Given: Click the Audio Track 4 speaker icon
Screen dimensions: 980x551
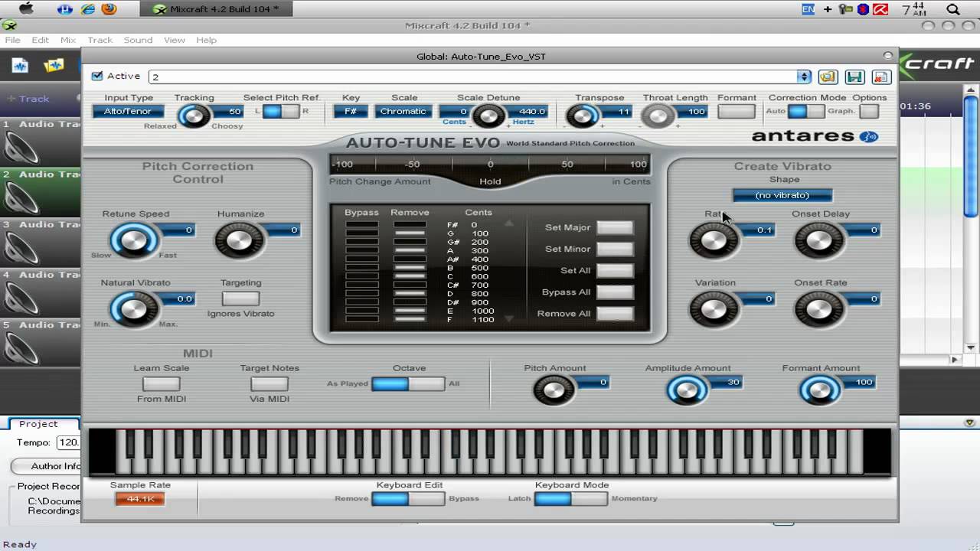Looking at the screenshot, I should [21, 298].
